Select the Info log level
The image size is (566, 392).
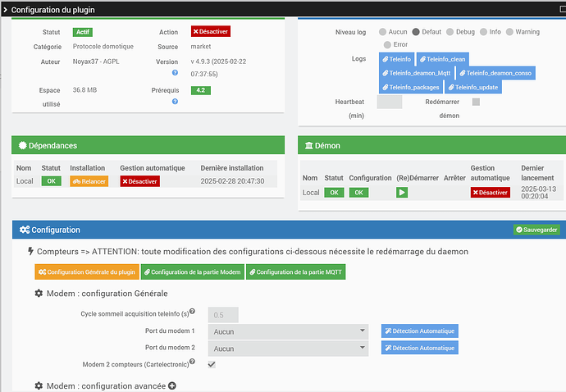pos(483,32)
